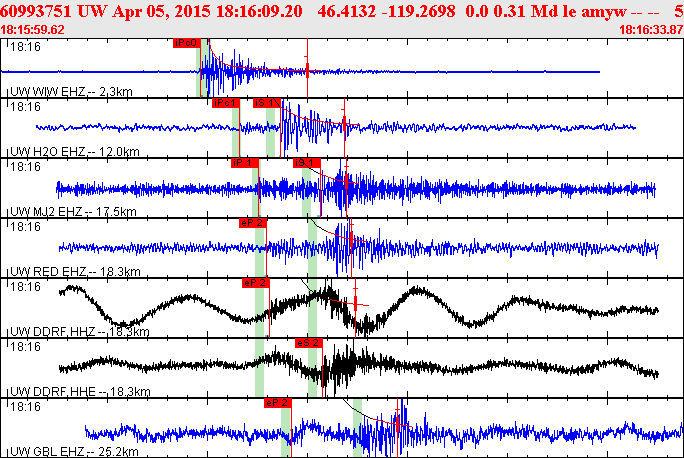Click the P pick flag on MJ2 trace

click(x=244, y=163)
